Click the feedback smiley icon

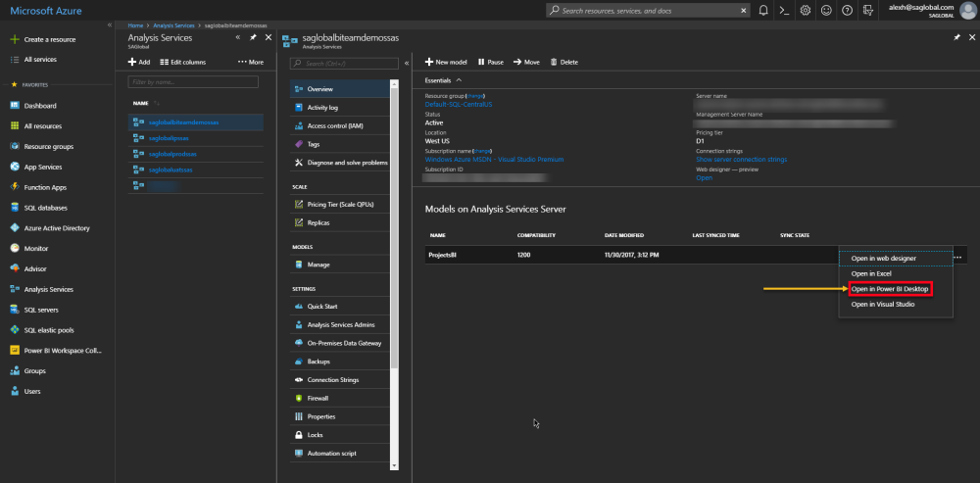(x=826, y=10)
